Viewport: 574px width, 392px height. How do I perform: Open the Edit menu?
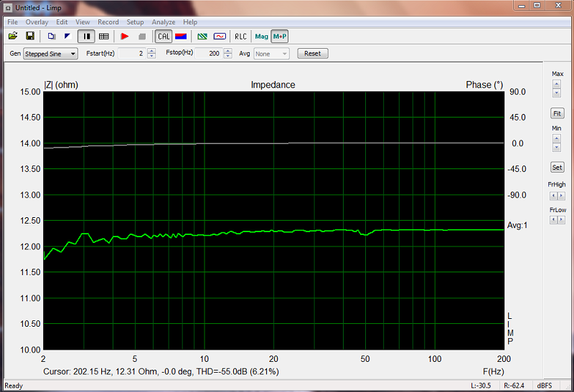(x=62, y=22)
